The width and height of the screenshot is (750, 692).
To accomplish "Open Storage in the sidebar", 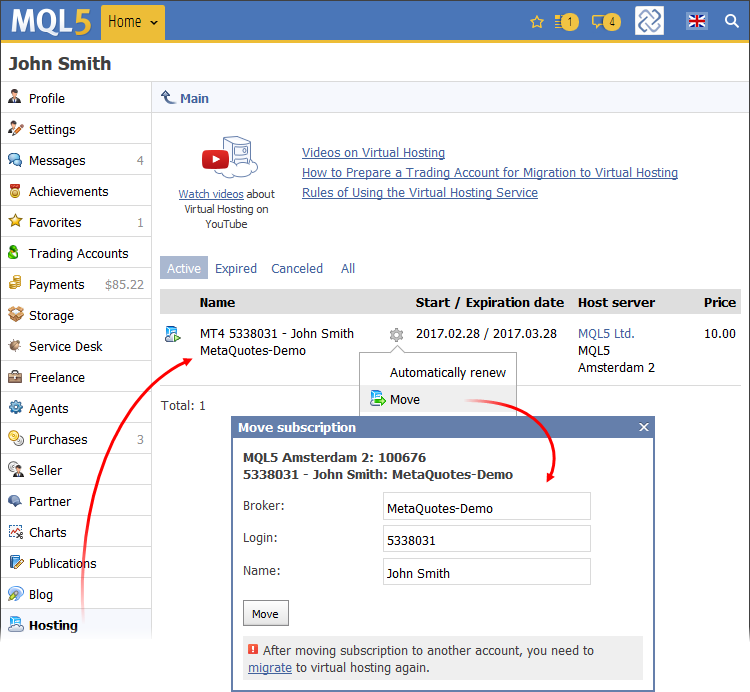I will [x=76, y=315].
